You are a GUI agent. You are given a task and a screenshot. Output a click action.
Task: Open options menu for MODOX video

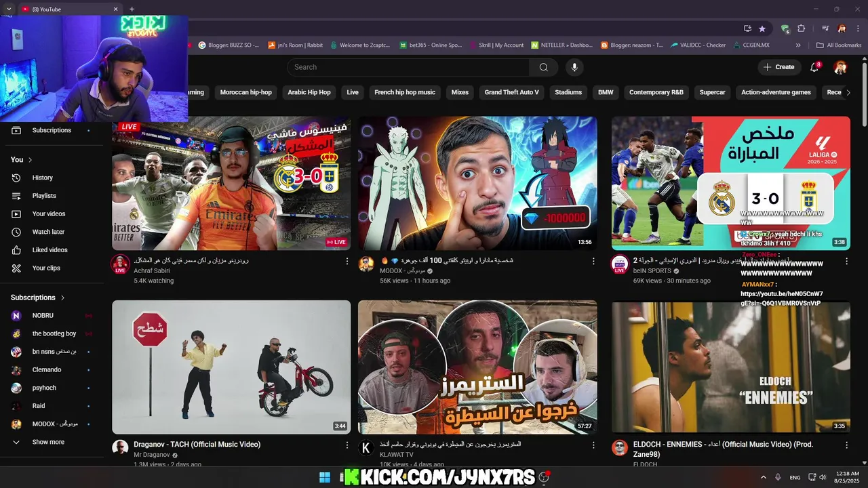(x=593, y=261)
